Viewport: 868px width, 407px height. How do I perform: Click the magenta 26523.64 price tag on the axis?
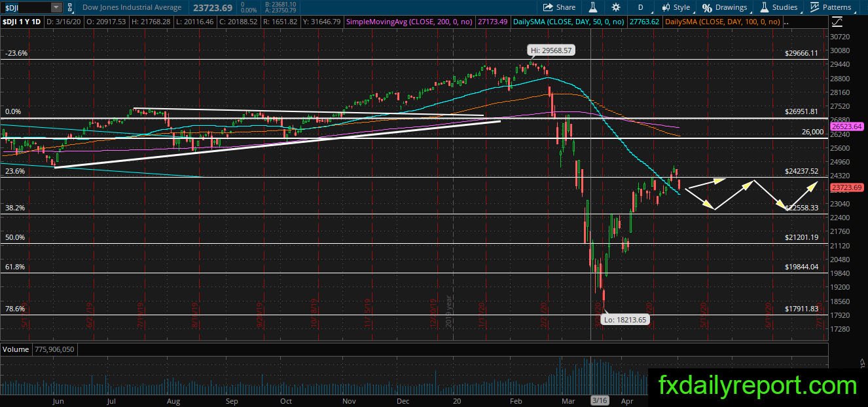(848, 126)
